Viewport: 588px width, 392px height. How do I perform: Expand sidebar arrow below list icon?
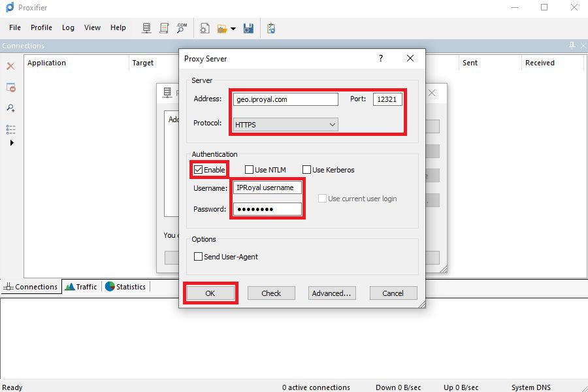point(12,143)
